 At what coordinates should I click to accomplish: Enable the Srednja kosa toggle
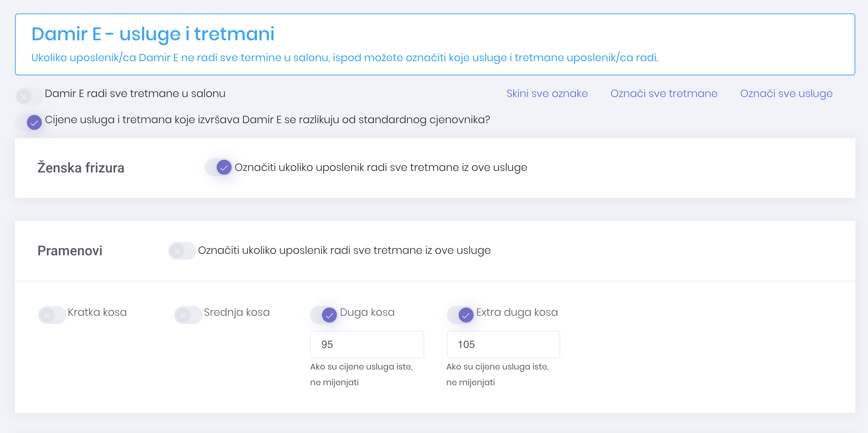click(x=188, y=315)
